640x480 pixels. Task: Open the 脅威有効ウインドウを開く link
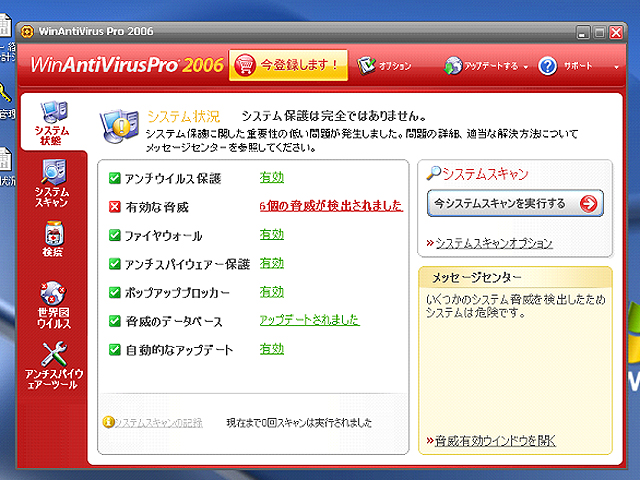pos(495,441)
